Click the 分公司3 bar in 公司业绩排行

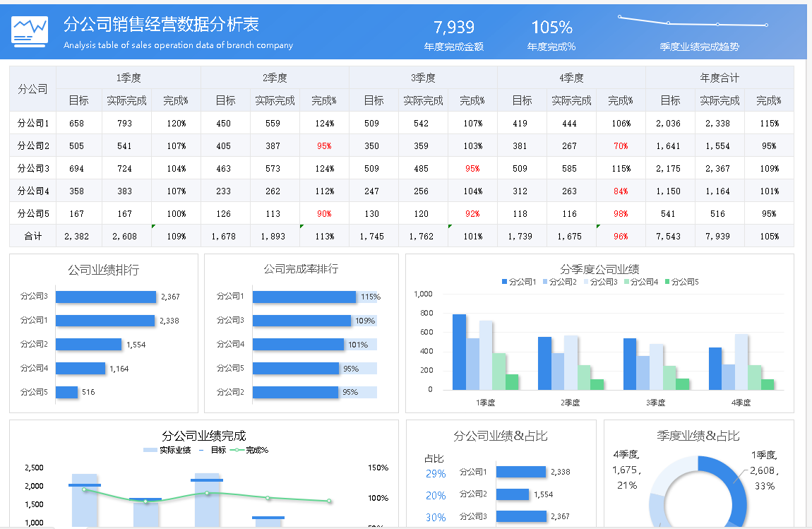(x=106, y=297)
